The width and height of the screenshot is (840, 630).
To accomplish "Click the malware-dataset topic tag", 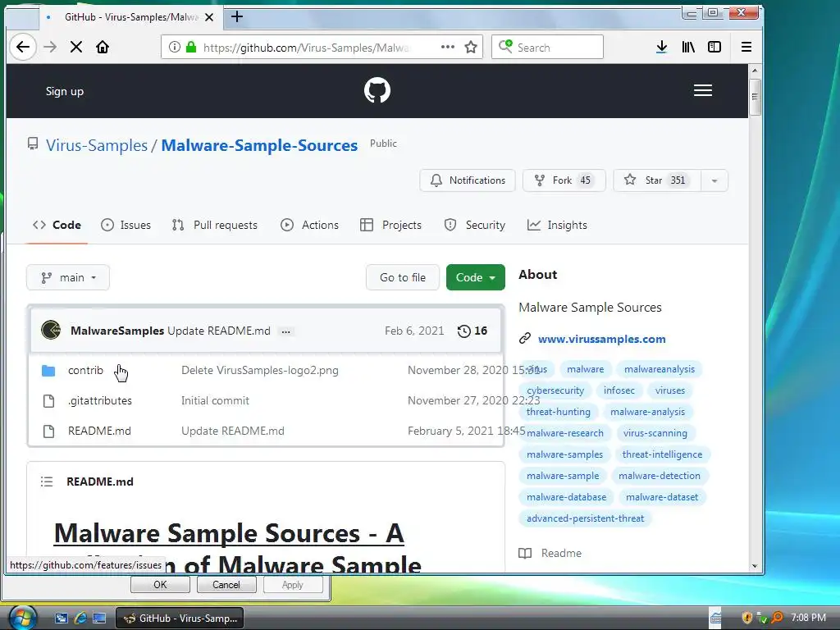I will tap(662, 497).
